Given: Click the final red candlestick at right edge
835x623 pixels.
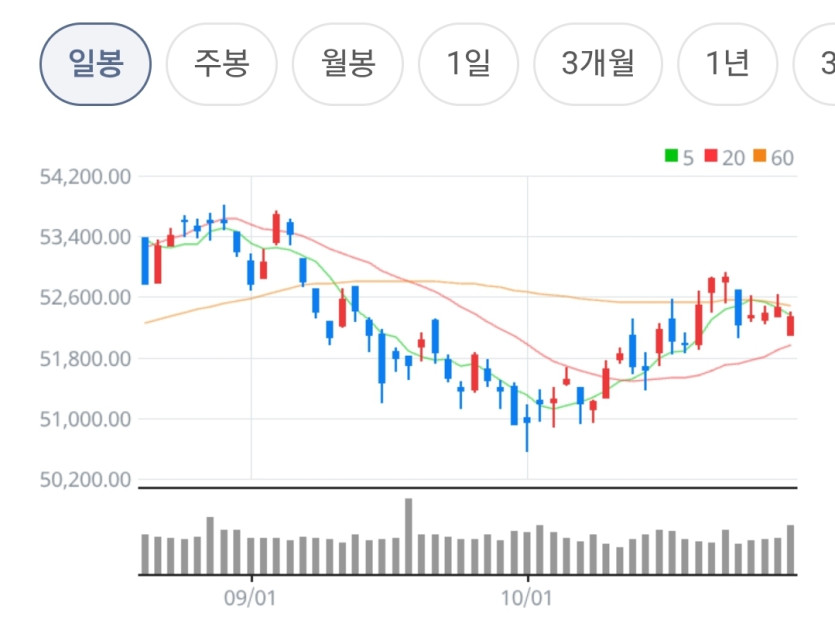Looking at the screenshot, I should (x=790, y=324).
